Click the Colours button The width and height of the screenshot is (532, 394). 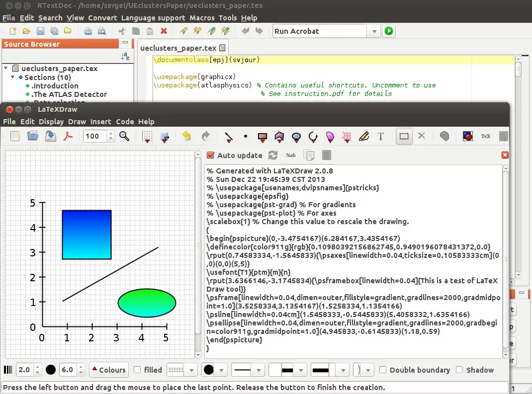pos(108,370)
